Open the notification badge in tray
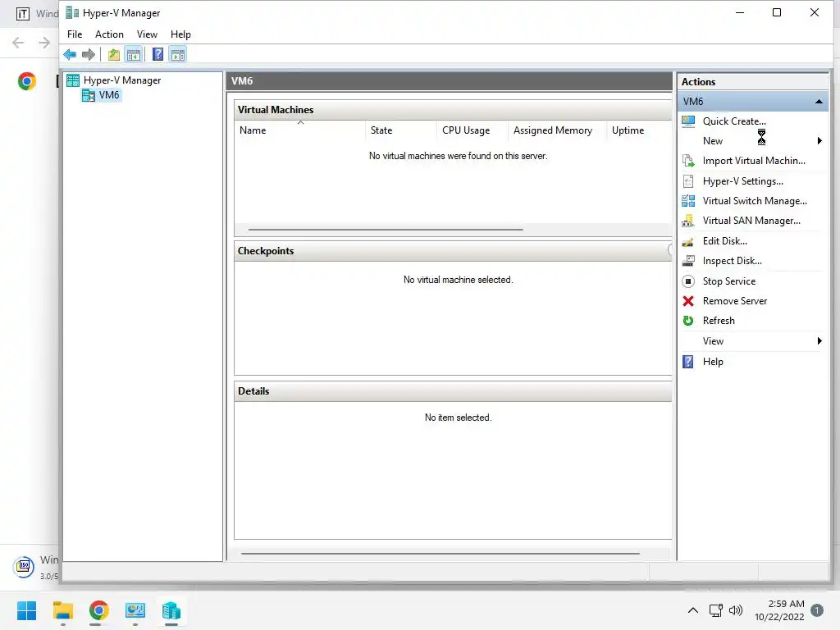Screen dimensions: 840x630 (x=817, y=610)
